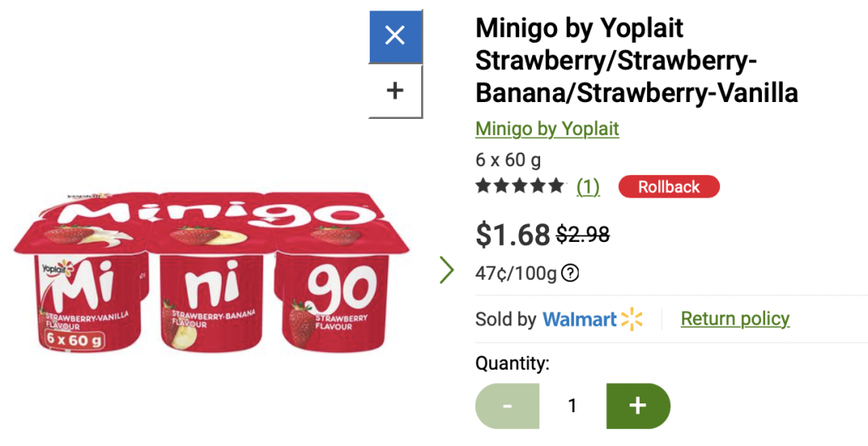Go to the next product image
Image resolution: width=868 pixels, height=446 pixels.
[x=447, y=270]
